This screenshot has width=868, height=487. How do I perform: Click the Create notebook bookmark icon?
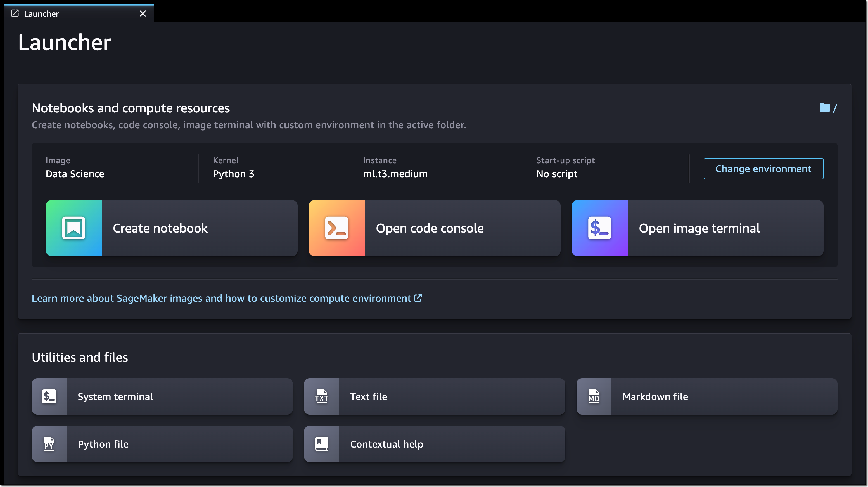73,228
